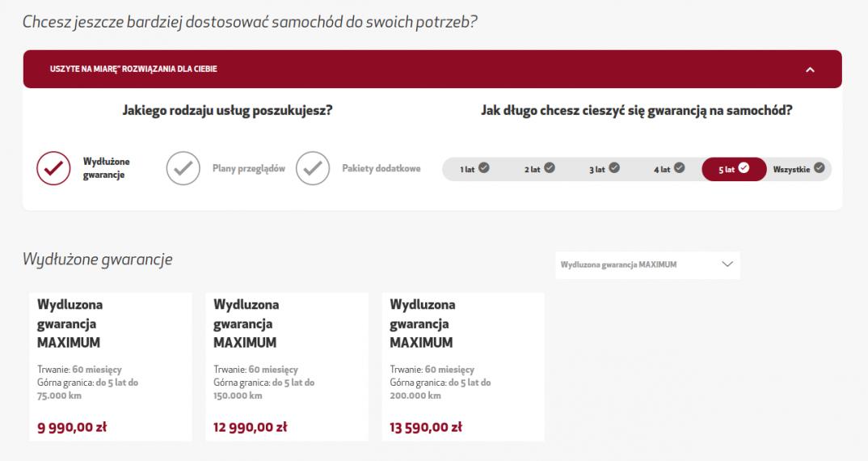
Task: Pick the 4 lat warranty option
Action: [x=668, y=168]
